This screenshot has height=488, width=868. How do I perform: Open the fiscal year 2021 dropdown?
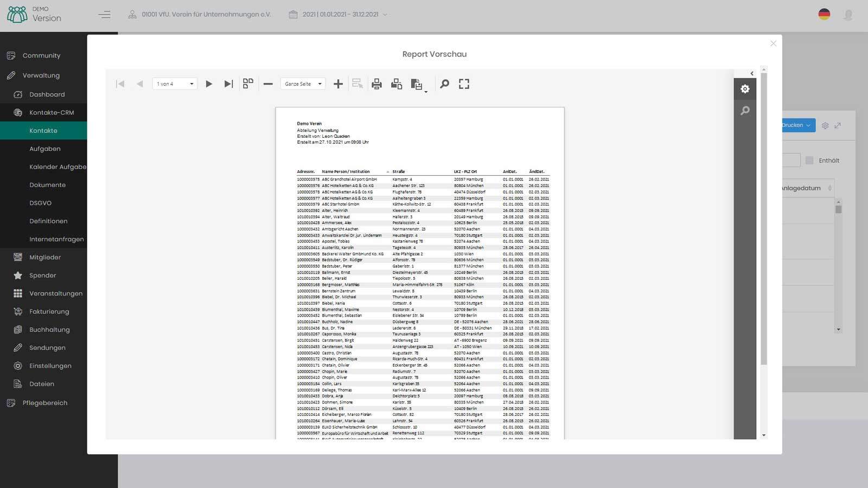(337, 15)
